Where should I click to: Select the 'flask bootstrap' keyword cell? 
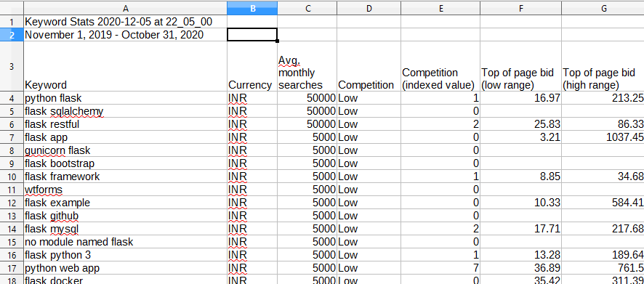point(125,163)
